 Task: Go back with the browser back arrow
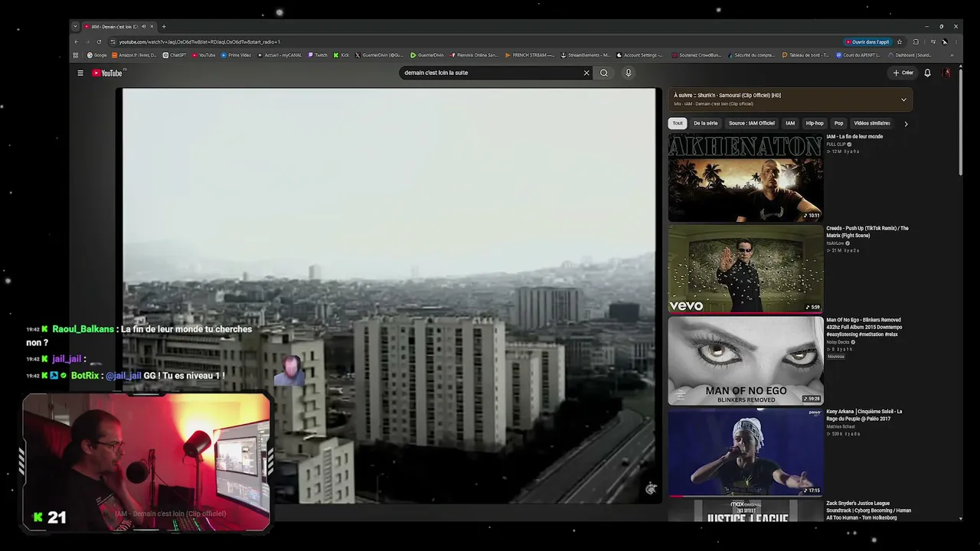(76, 42)
